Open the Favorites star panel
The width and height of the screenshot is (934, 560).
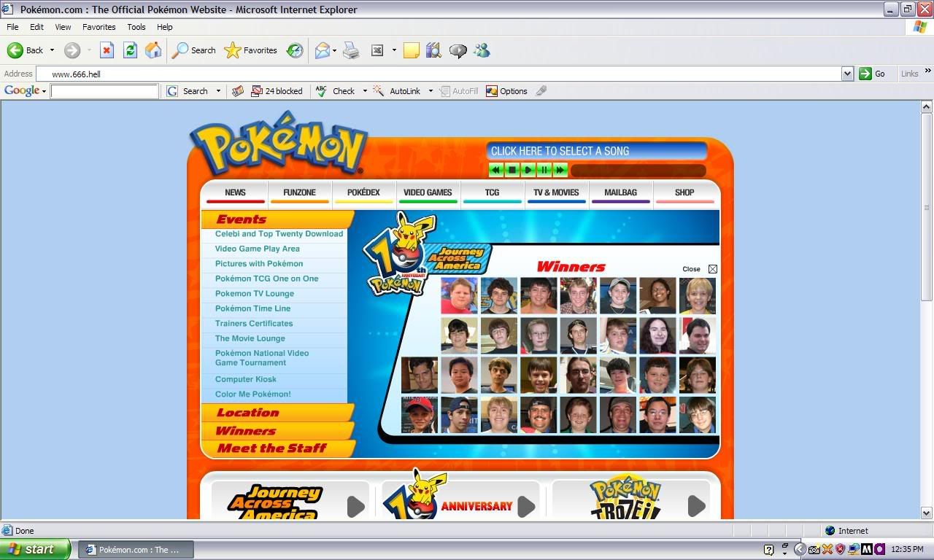click(x=250, y=50)
